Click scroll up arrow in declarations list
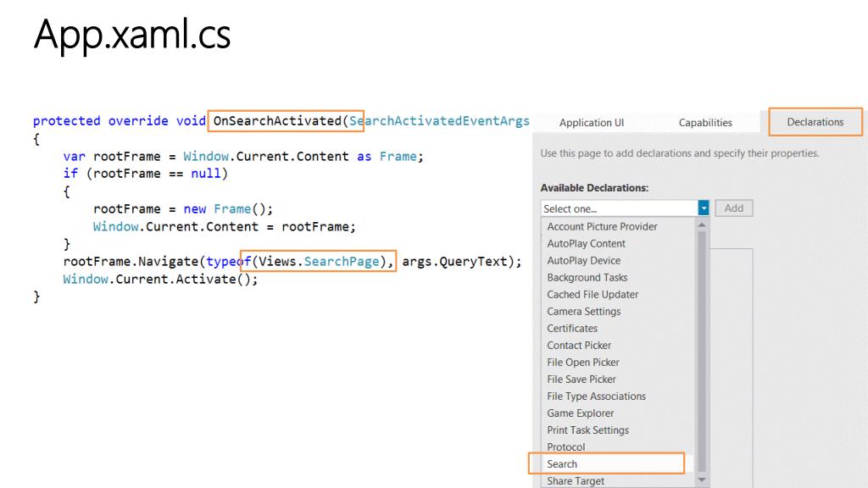The height and width of the screenshot is (488, 868). (x=701, y=225)
